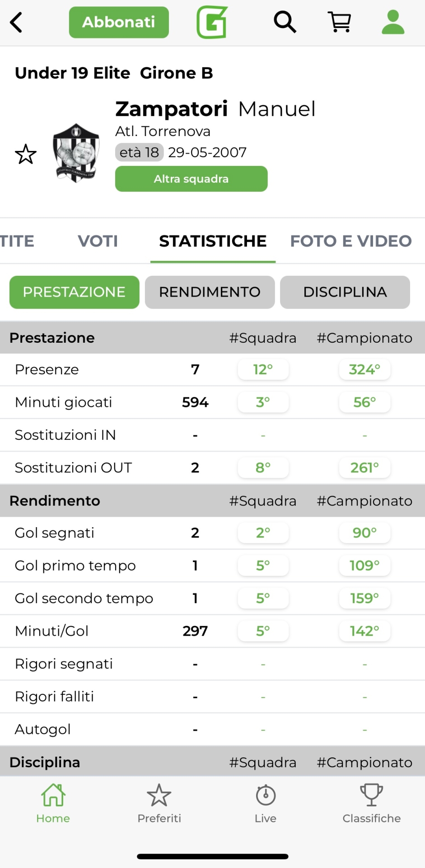Switch to the VOTI tab
The width and height of the screenshot is (425, 868).
[98, 241]
